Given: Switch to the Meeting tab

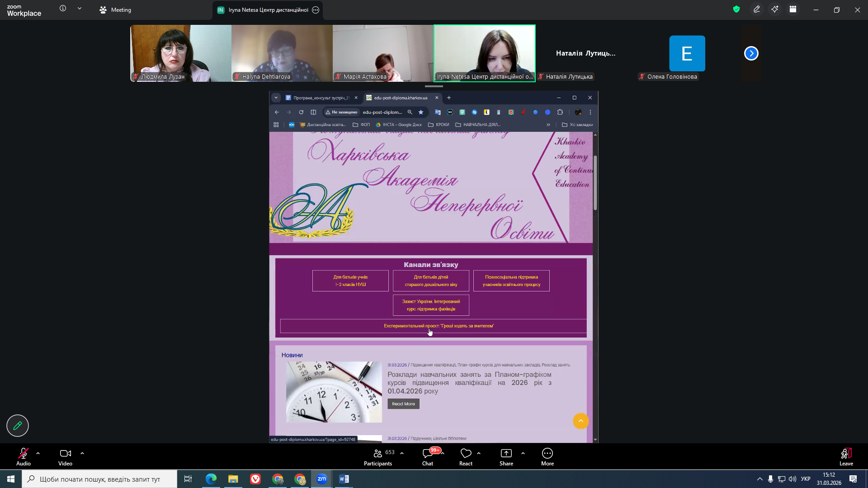Looking at the screenshot, I should coord(115,10).
